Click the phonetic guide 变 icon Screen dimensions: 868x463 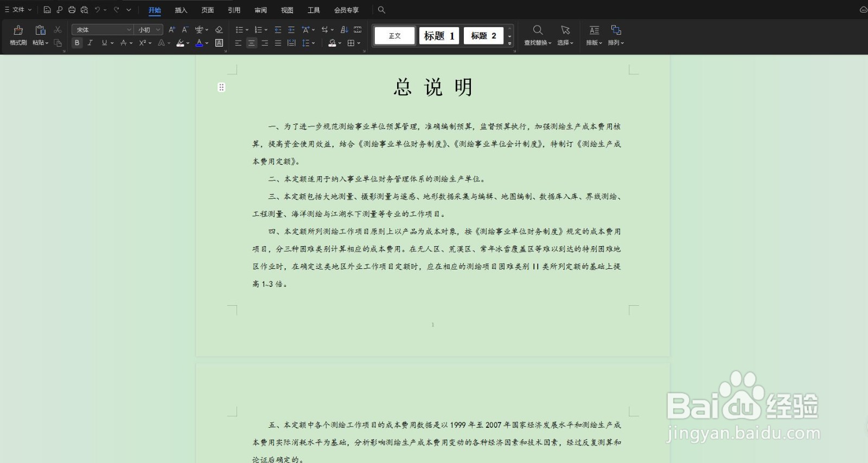pyautogui.click(x=199, y=30)
